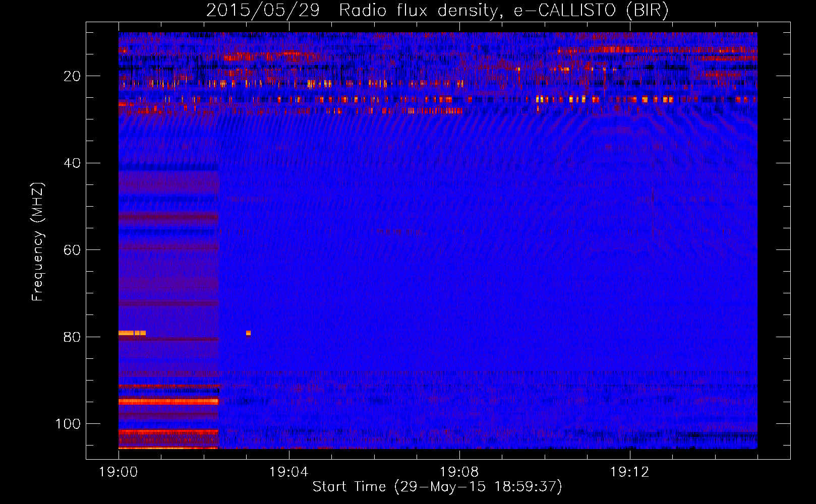The width and height of the screenshot is (816, 504).
Task: Click the bright orange emission strip near 79 MHz at 19:00
Action: [x=132, y=333]
